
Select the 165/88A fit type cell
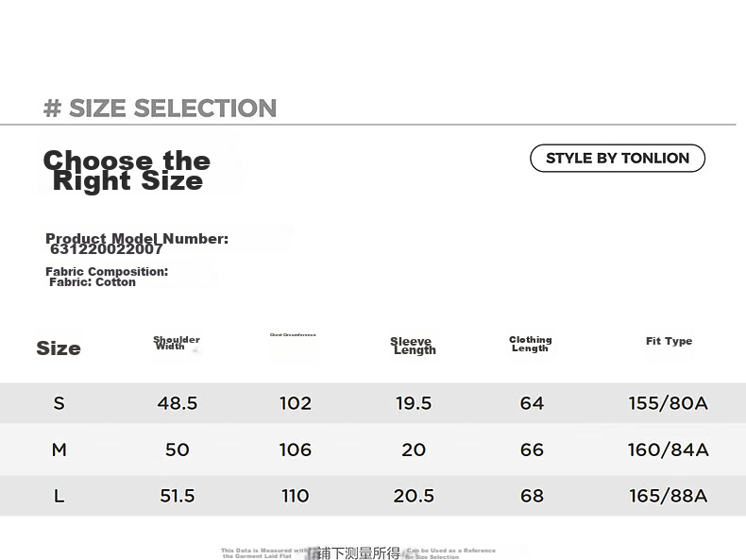point(668,496)
